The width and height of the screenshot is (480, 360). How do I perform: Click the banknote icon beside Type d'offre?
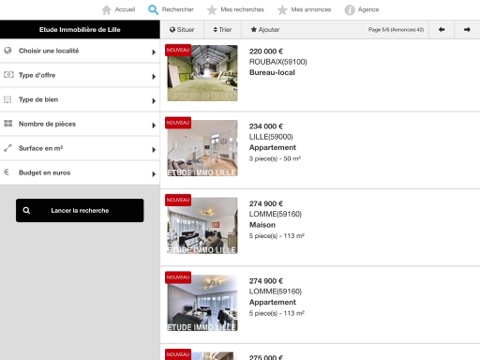pyautogui.click(x=9, y=75)
